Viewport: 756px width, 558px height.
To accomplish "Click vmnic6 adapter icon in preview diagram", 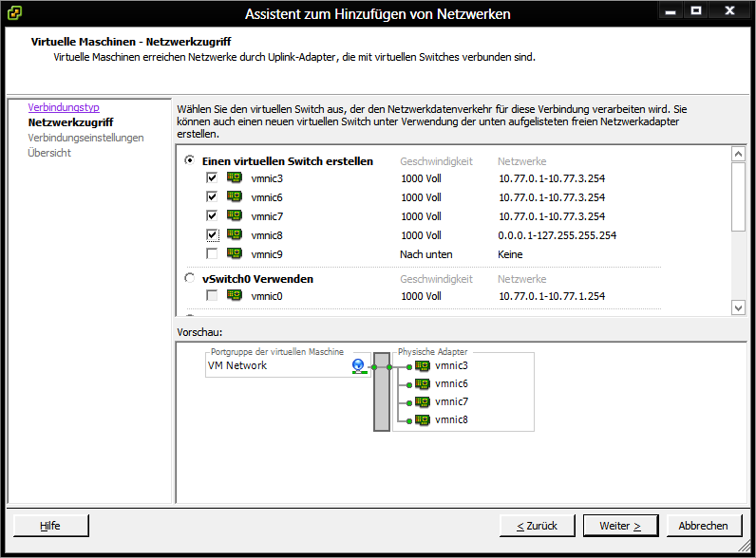I will (423, 383).
